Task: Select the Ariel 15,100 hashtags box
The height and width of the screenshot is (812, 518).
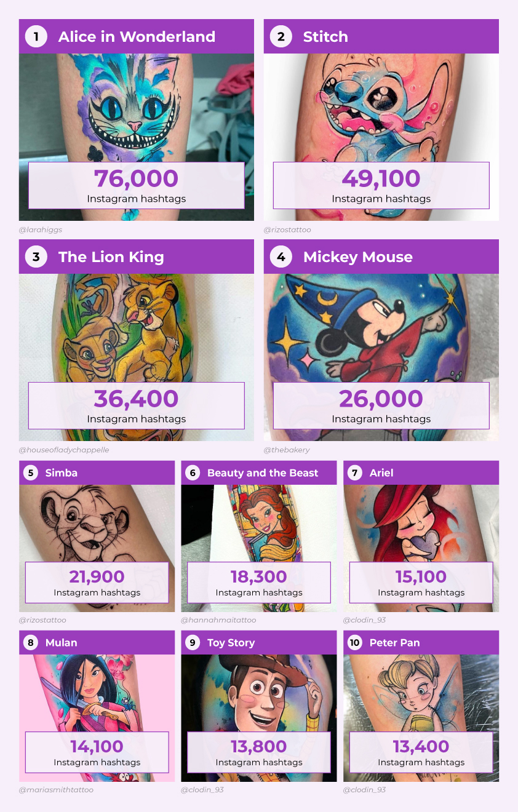Action: point(421,582)
